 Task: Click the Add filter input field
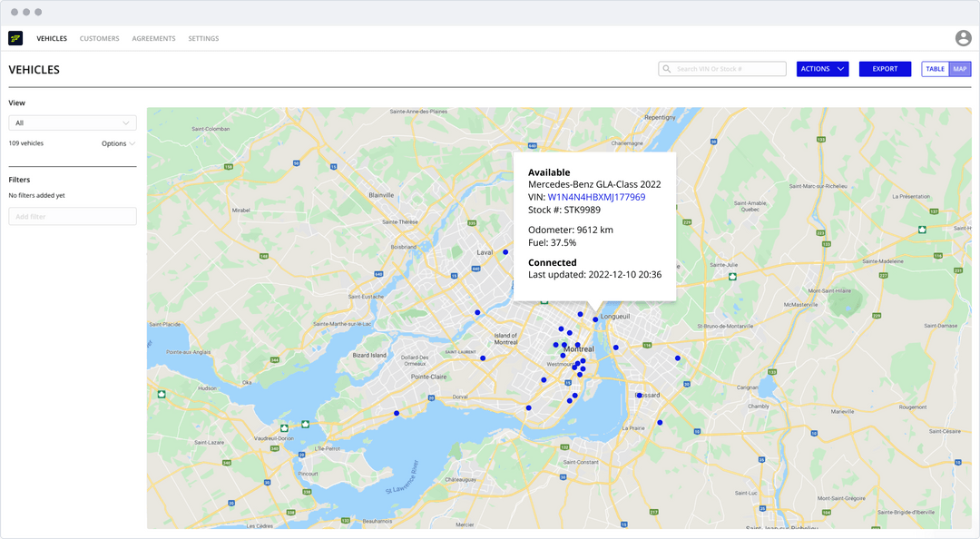[x=72, y=216]
